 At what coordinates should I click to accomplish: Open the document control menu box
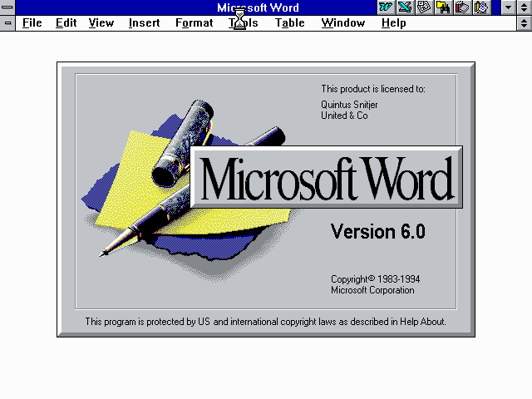coord(7,23)
